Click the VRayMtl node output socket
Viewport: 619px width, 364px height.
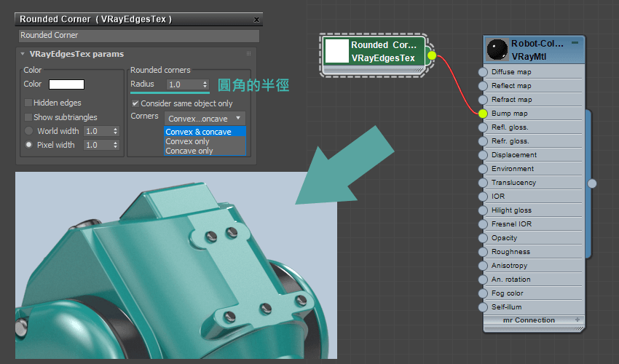(x=592, y=183)
